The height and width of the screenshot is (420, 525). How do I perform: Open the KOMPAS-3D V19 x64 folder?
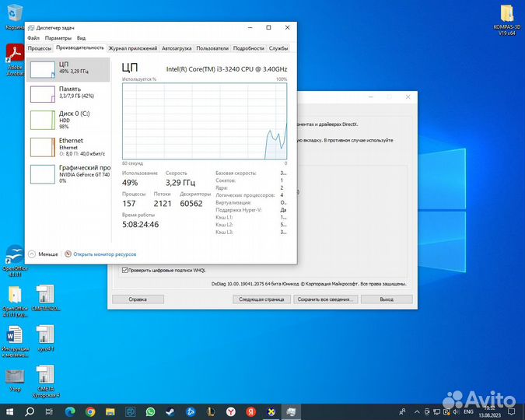[x=507, y=19]
